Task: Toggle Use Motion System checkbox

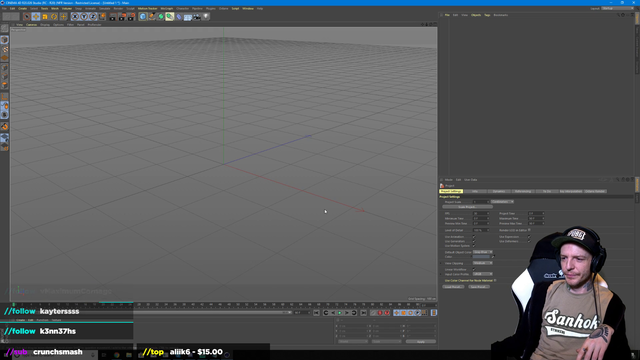Action: [x=474, y=246]
